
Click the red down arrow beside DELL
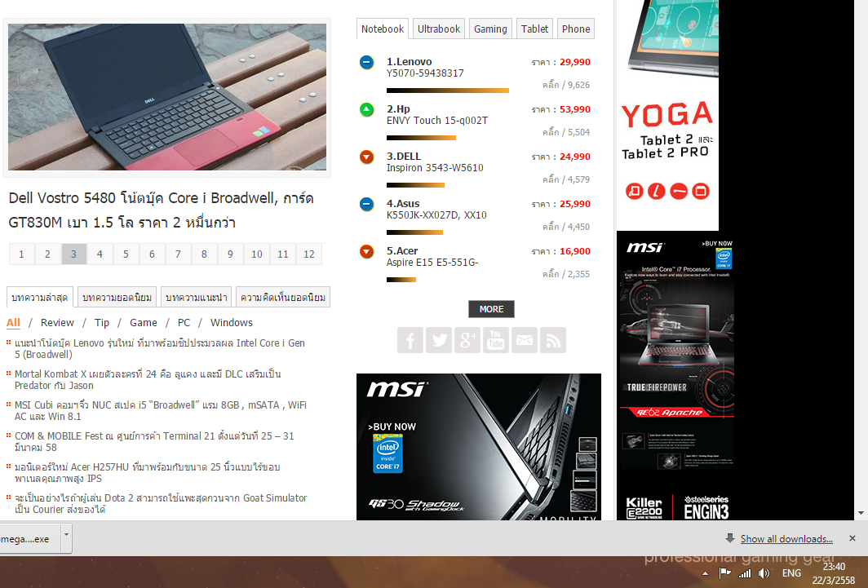pyautogui.click(x=366, y=157)
